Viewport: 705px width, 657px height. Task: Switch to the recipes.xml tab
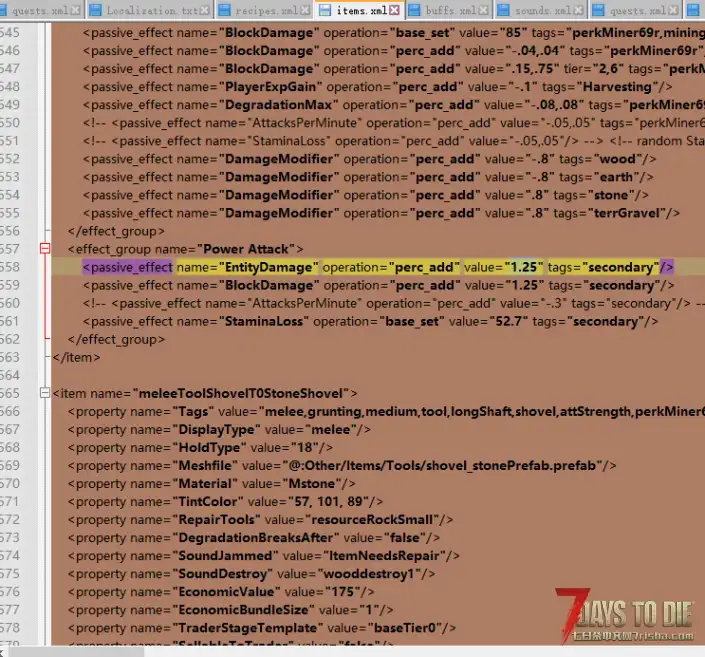coord(265,11)
